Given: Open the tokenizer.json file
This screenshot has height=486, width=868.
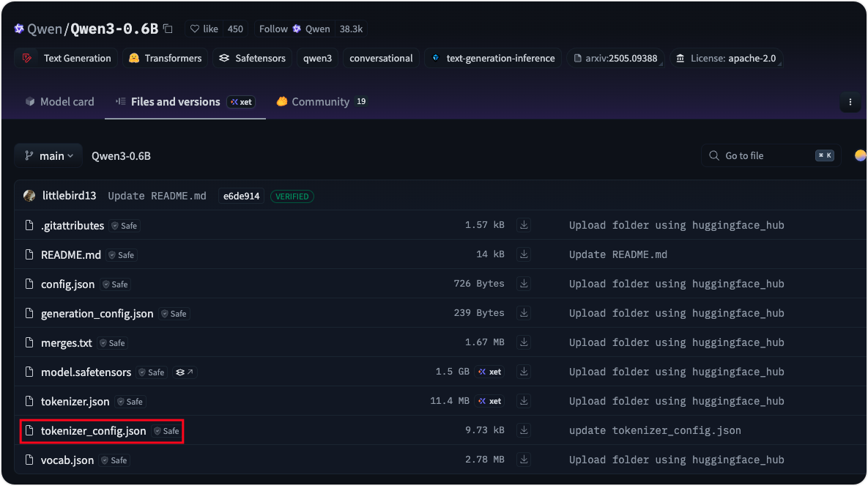Looking at the screenshot, I should point(75,402).
